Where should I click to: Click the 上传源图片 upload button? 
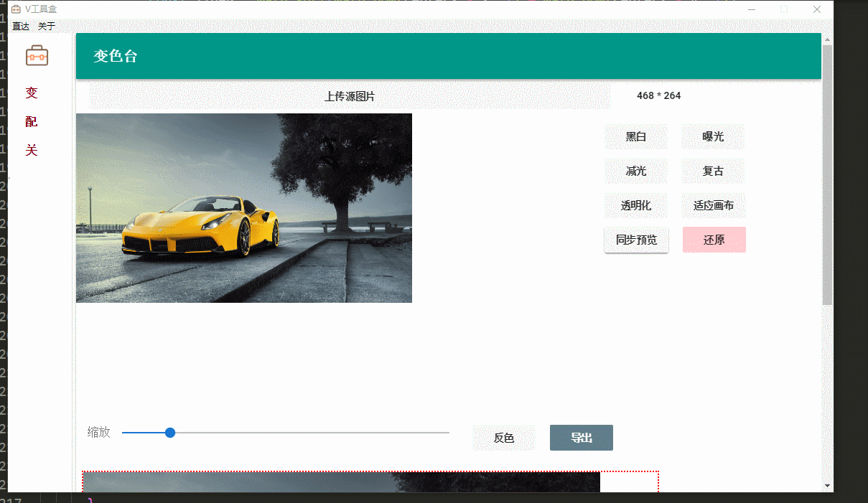tap(350, 96)
